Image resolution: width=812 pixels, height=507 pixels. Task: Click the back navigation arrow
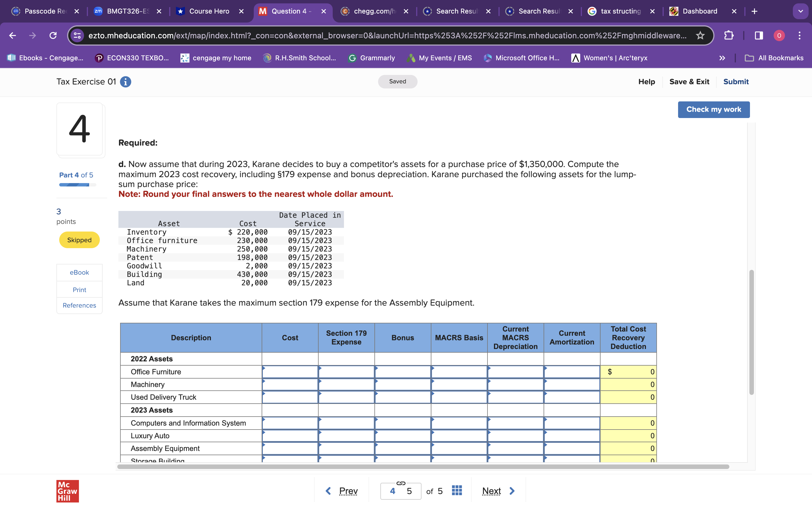click(12, 35)
